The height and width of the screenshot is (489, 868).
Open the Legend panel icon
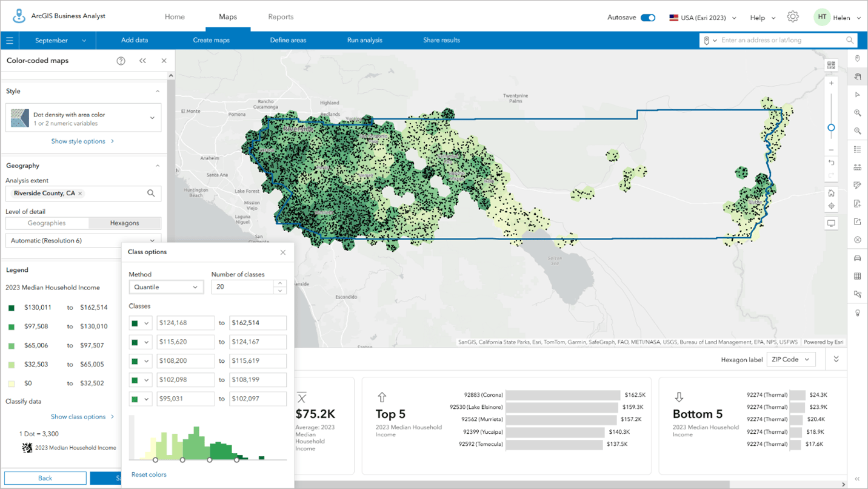click(857, 149)
